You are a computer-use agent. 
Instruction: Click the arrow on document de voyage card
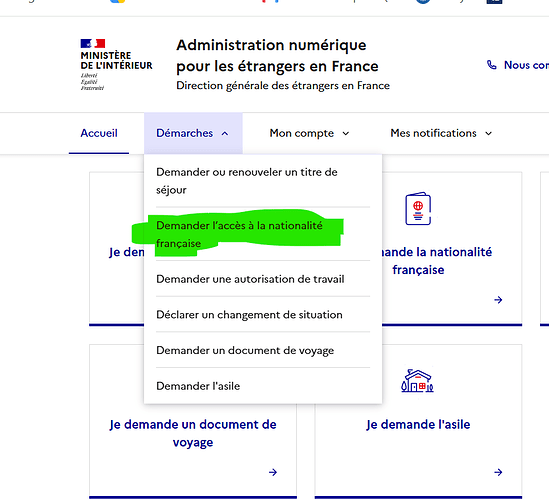tap(273, 472)
